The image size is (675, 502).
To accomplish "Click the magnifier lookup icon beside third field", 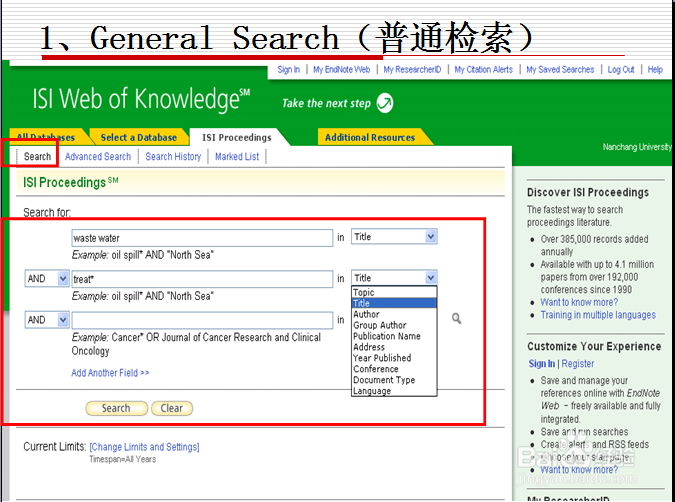I will click(456, 319).
